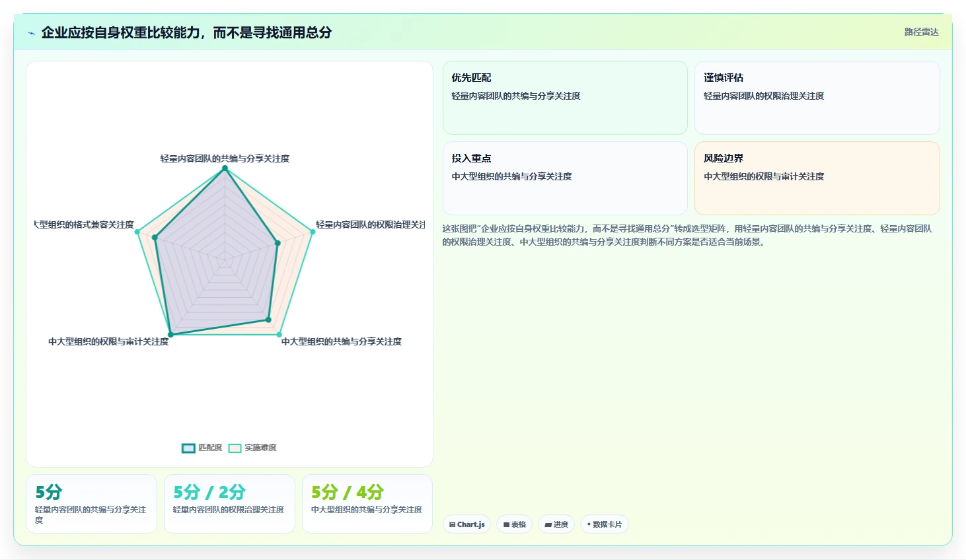
Task: Click the 进度 tag chip
Action: [x=556, y=524]
